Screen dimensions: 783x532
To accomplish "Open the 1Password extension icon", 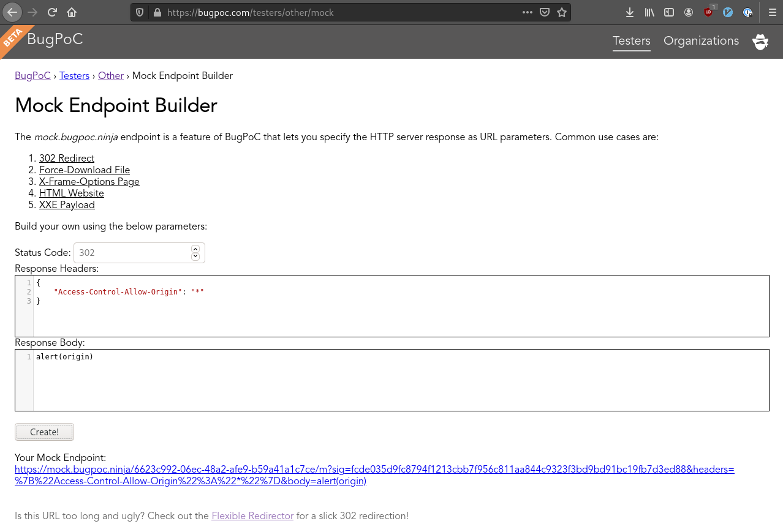I will 747,12.
